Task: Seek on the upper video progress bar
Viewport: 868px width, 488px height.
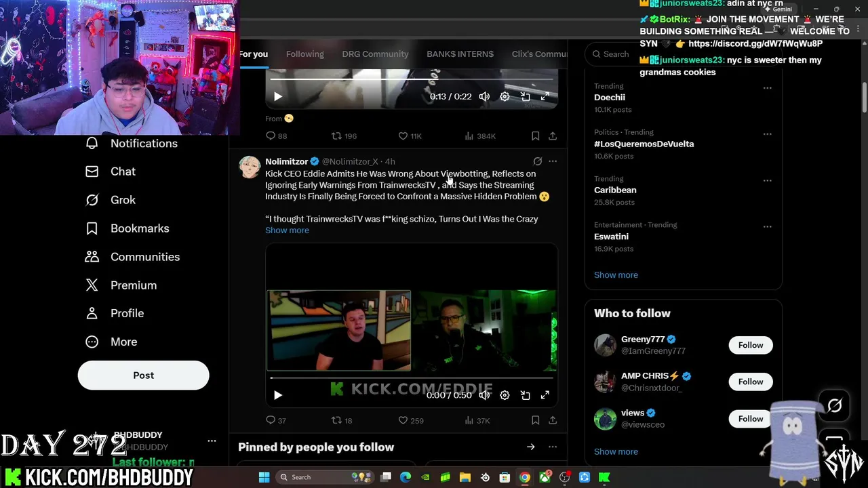Action: [412, 79]
